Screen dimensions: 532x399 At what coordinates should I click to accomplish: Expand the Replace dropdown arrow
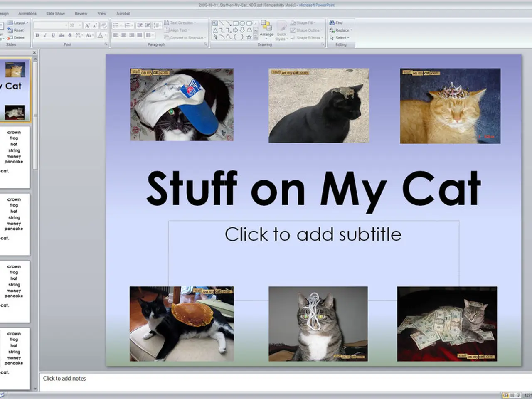352,30
